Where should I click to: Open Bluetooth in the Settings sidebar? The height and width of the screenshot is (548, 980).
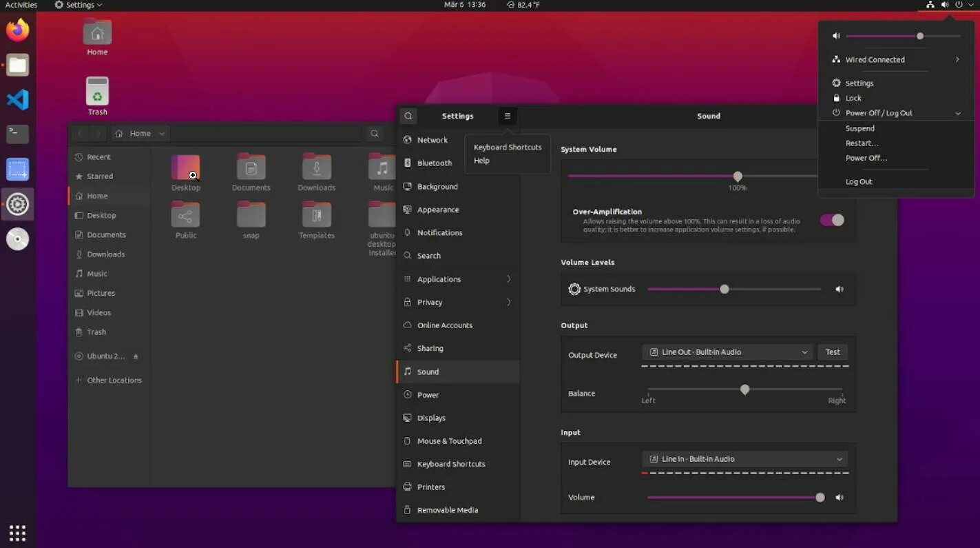458,163
